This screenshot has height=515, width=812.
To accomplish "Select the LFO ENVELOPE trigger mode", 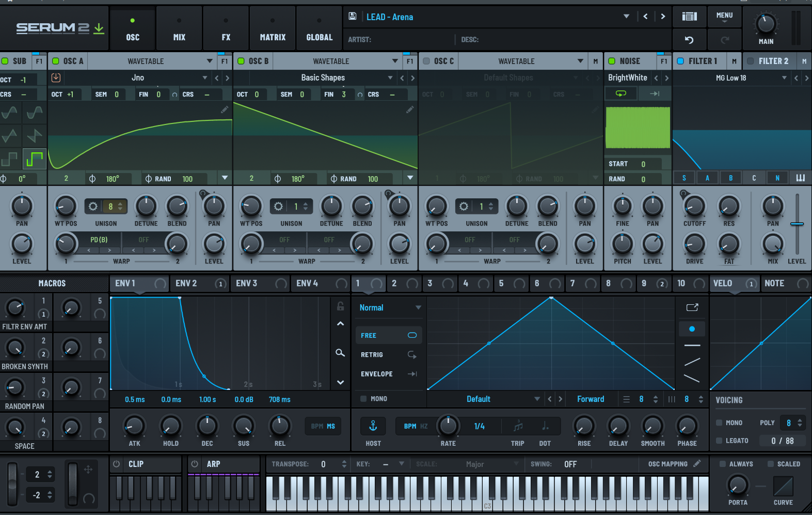I will click(x=388, y=374).
